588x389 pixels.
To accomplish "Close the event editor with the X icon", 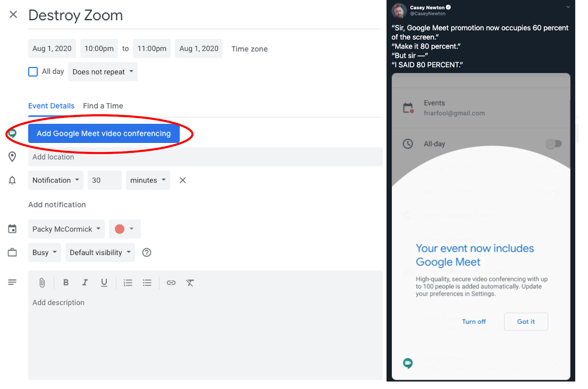I will pyautogui.click(x=13, y=14).
